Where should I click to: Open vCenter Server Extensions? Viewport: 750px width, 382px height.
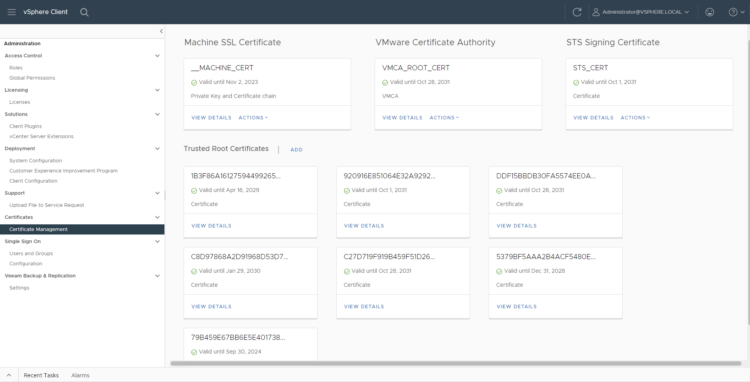click(x=41, y=136)
